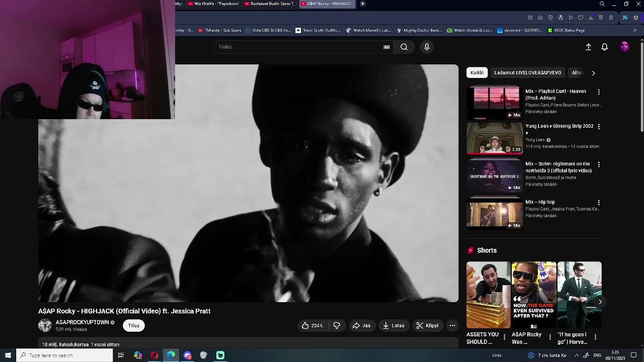
Task: Open Scrim nightmare on the northside thumbnail
Action: tap(495, 176)
